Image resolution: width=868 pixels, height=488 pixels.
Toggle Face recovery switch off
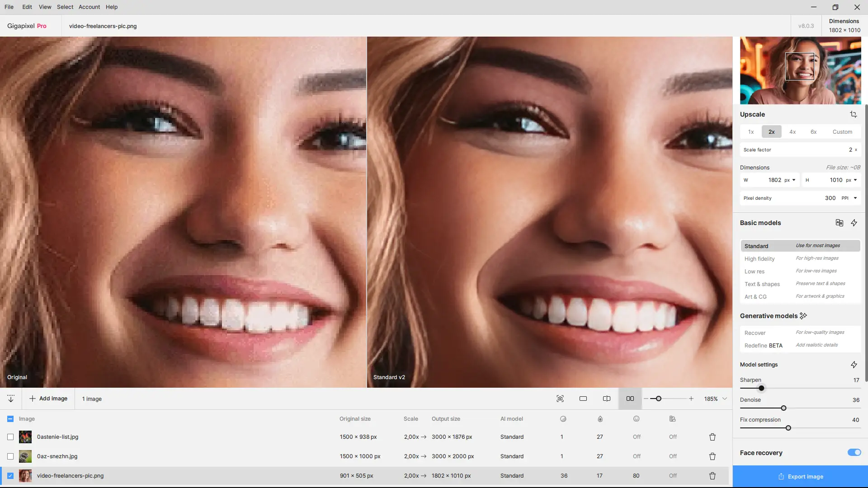854,452
